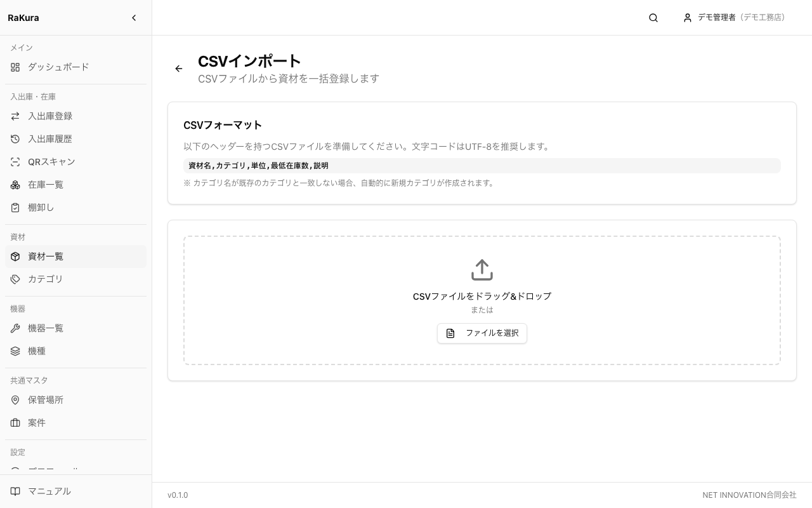Click the 保管場所 map pin icon

pos(15,400)
